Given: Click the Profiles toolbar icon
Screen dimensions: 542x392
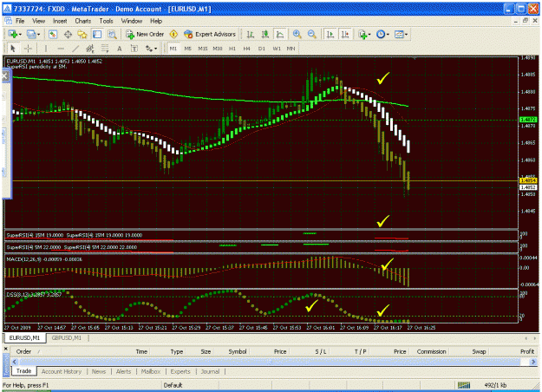Looking at the screenshot, I should click(31, 34).
